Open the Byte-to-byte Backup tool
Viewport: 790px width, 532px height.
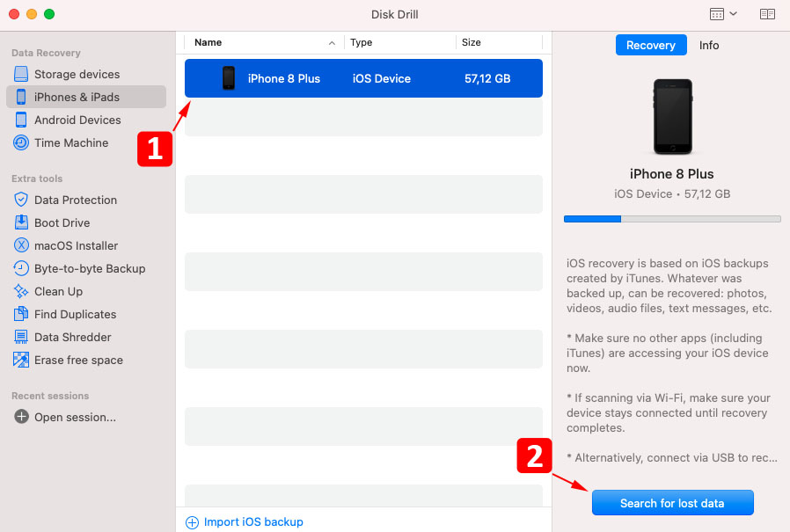tap(86, 268)
